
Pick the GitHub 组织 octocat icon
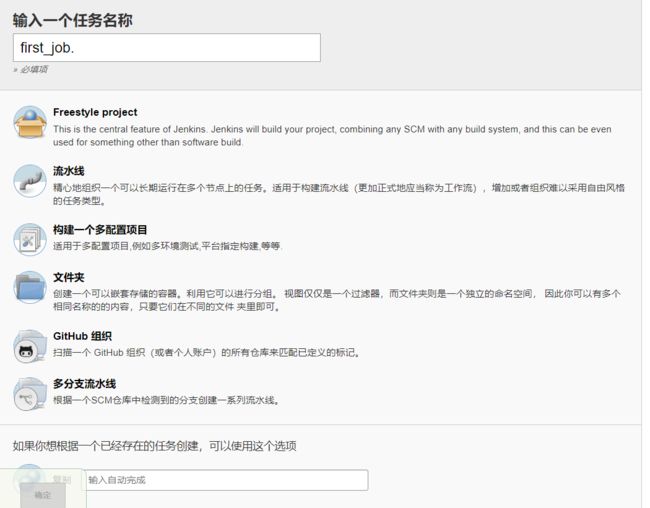point(30,346)
